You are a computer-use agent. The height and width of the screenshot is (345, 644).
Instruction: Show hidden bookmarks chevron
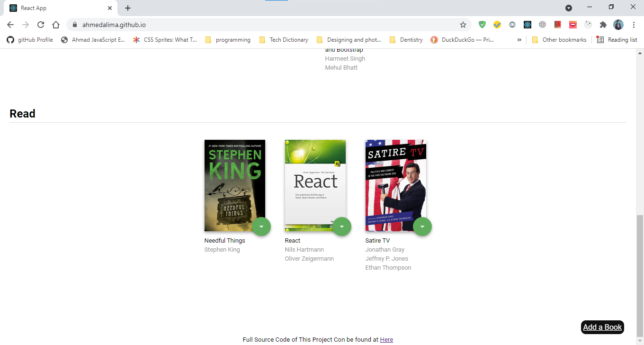[519, 40]
